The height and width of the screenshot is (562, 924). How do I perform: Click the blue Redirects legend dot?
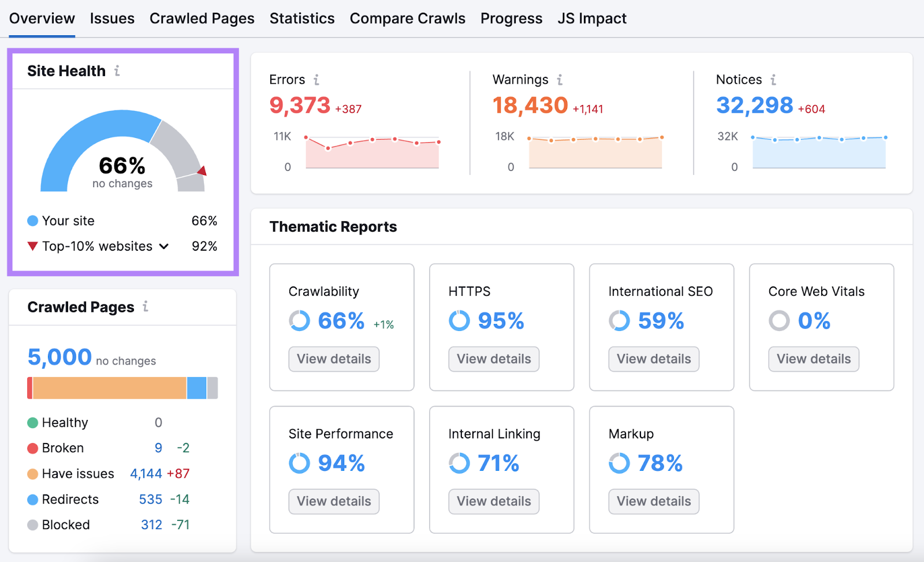point(33,500)
